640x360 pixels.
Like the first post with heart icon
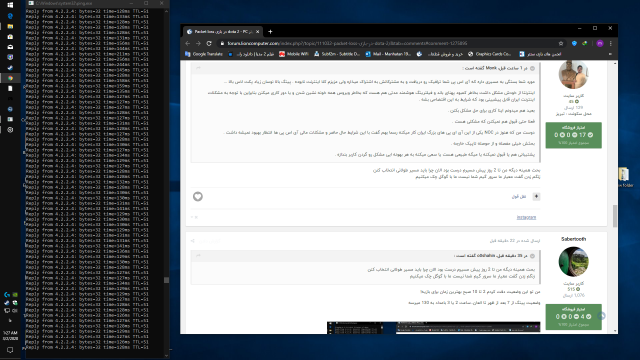[x=198, y=196]
